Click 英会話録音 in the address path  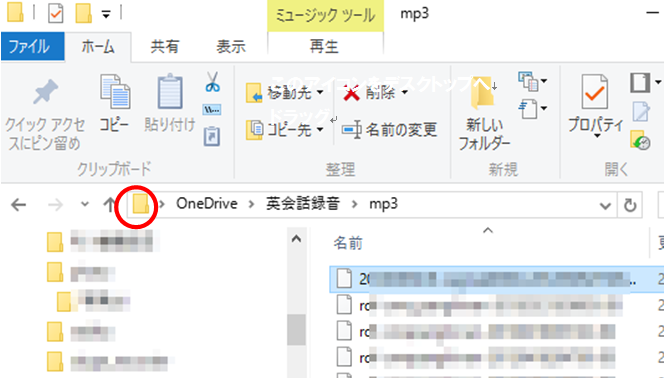(x=303, y=204)
